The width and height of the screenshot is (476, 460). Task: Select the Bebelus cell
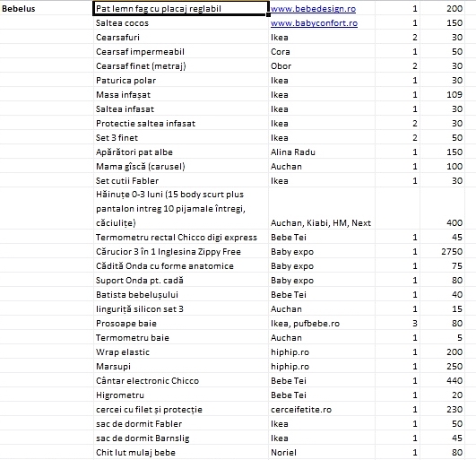click(47, 8)
